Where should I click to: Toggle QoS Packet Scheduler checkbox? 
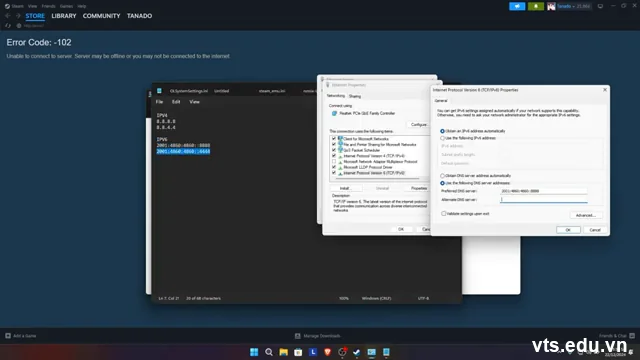tap(334, 150)
